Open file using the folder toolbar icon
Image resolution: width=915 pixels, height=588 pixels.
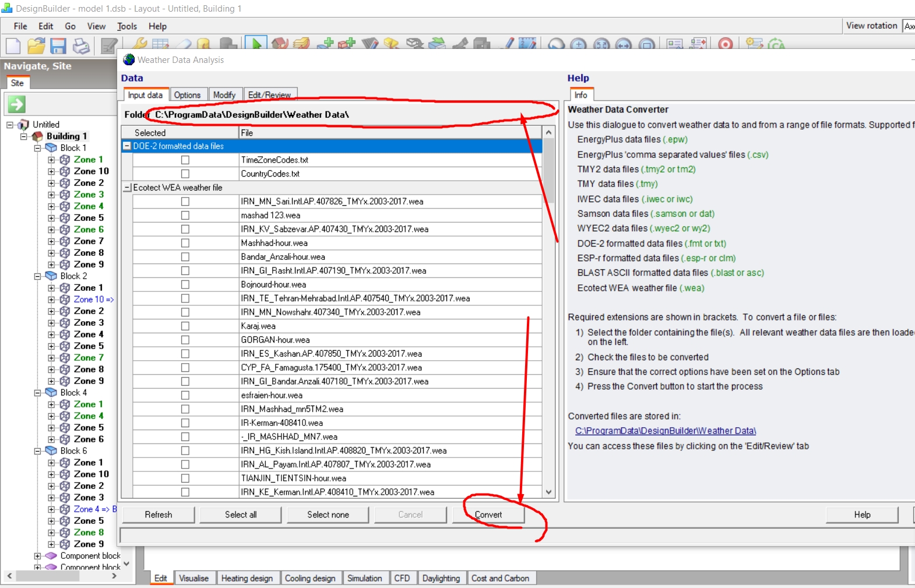click(36, 45)
